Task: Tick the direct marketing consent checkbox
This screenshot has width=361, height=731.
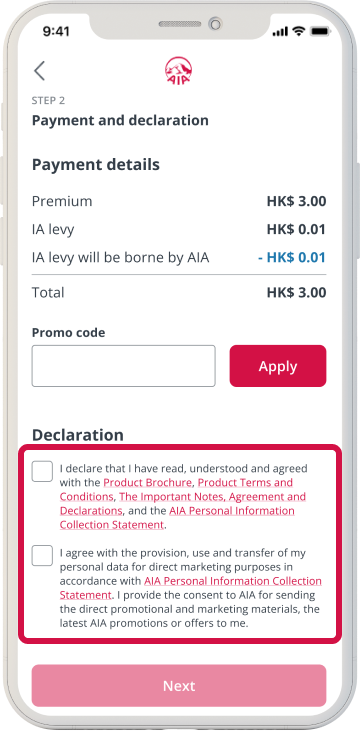Action: click(x=42, y=556)
